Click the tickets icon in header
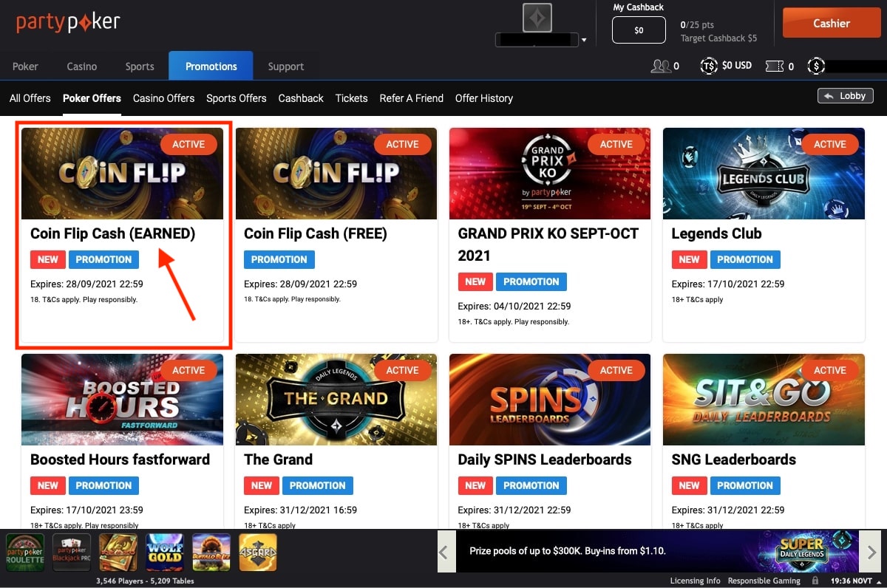 pos(775,66)
